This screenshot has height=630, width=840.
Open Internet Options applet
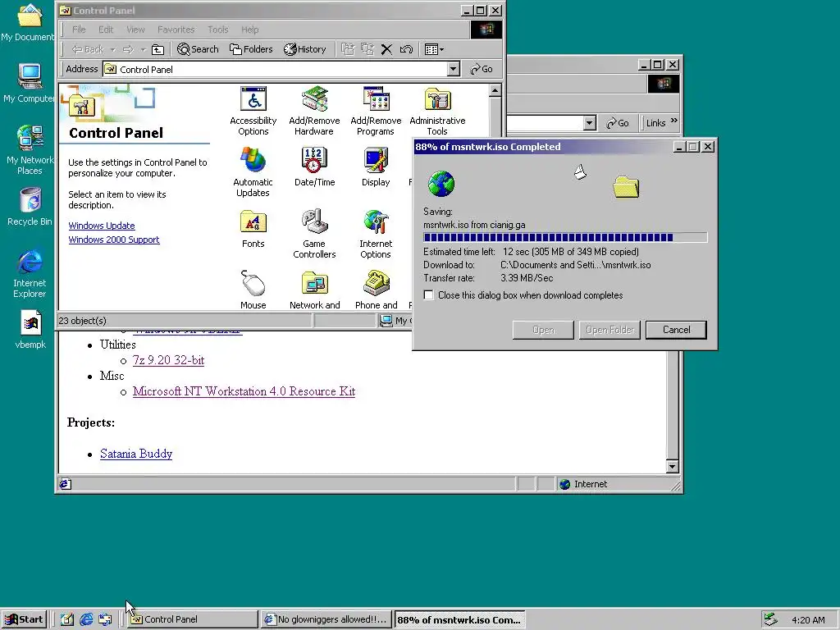pyautogui.click(x=376, y=234)
